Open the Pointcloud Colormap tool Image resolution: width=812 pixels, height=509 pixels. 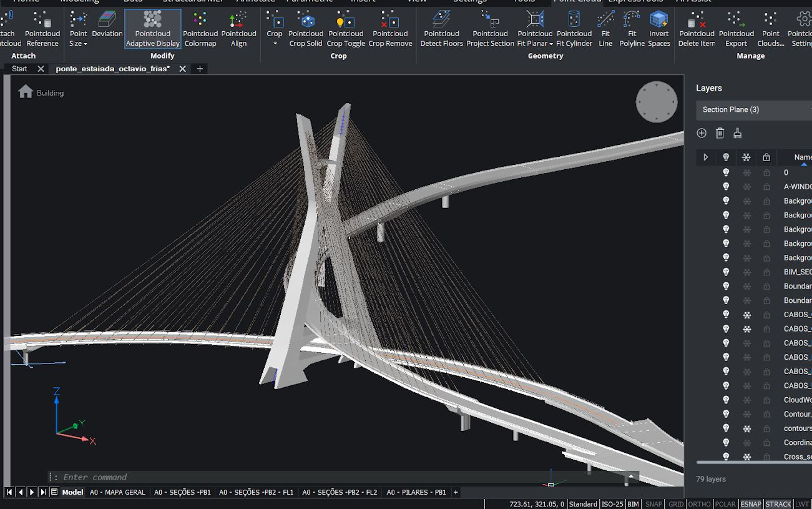[x=200, y=28]
